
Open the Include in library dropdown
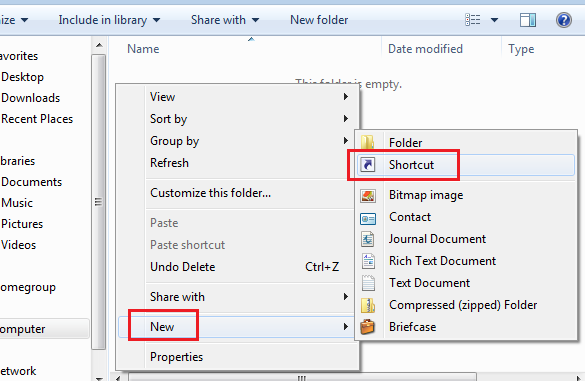click(109, 20)
